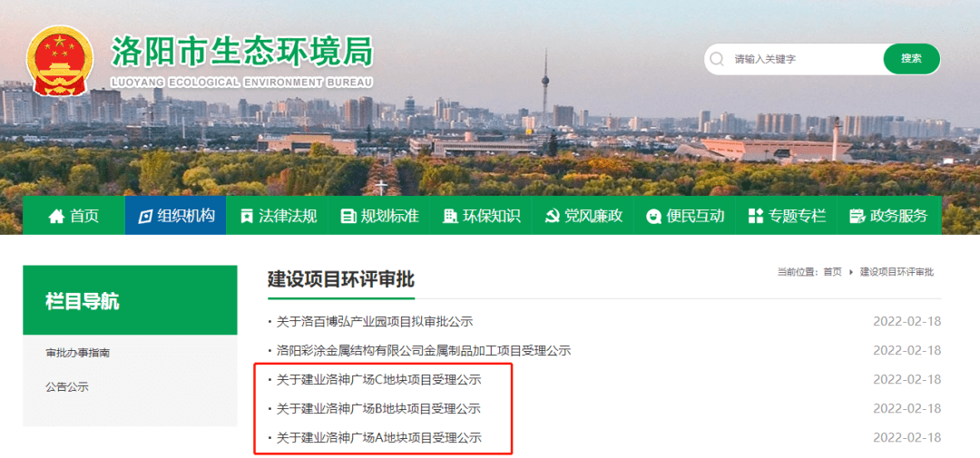Click the 政务服务 icon

coord(857,216)
